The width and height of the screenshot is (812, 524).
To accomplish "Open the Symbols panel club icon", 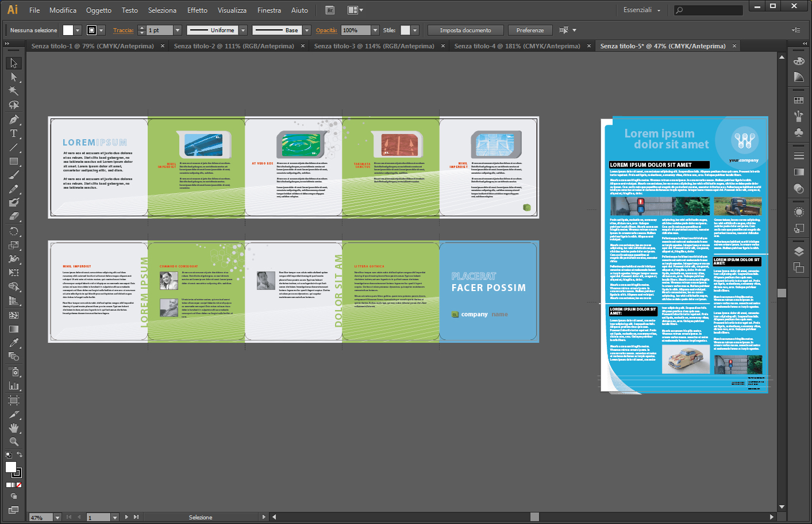I will click(799, 132).
